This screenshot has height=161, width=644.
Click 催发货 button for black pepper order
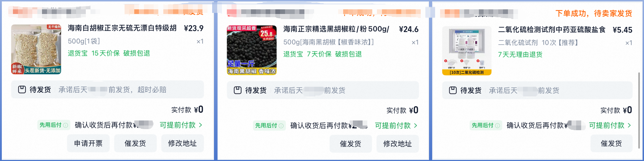click(x=351, y=144)
